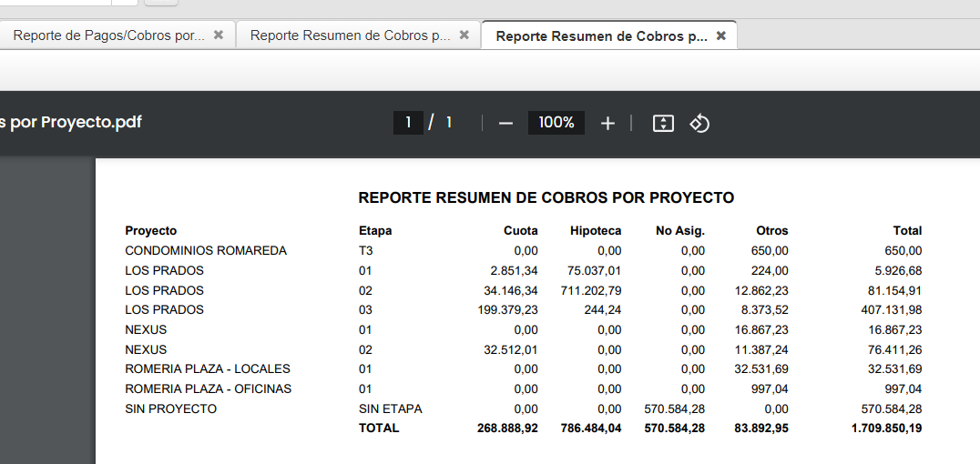Open the inactive Reporte Resumen de Cobros tab
Image resolution: width=980 pixels, height=464 pixels.
click(351, 35)
